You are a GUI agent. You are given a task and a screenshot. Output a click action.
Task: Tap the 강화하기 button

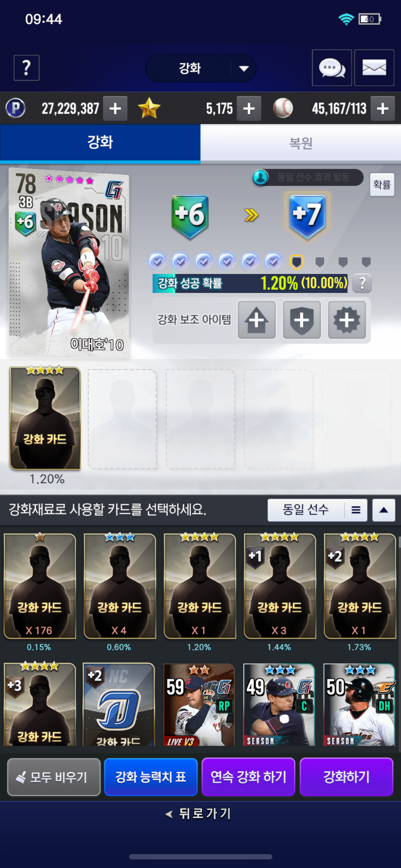346,777
